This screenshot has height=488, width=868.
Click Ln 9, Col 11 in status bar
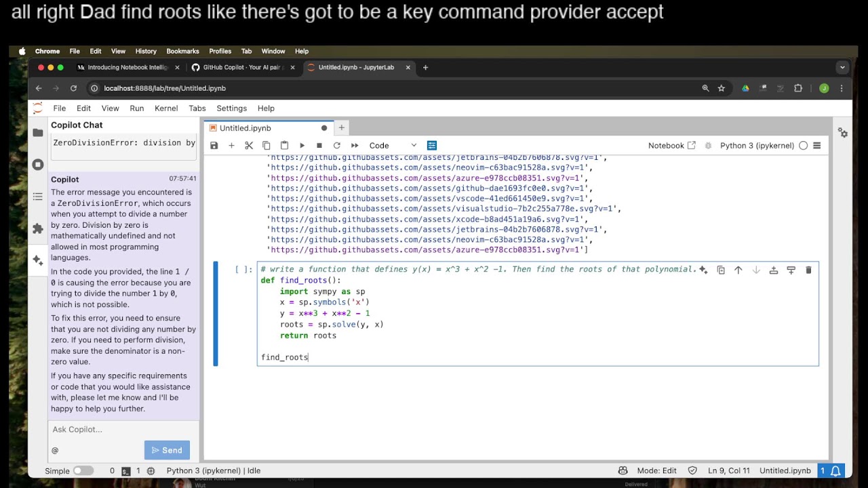pyautogui.click(x=729, y=470)
